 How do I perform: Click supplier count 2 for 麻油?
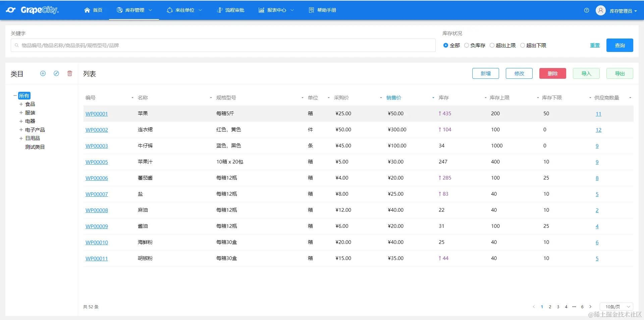point(597,210)
